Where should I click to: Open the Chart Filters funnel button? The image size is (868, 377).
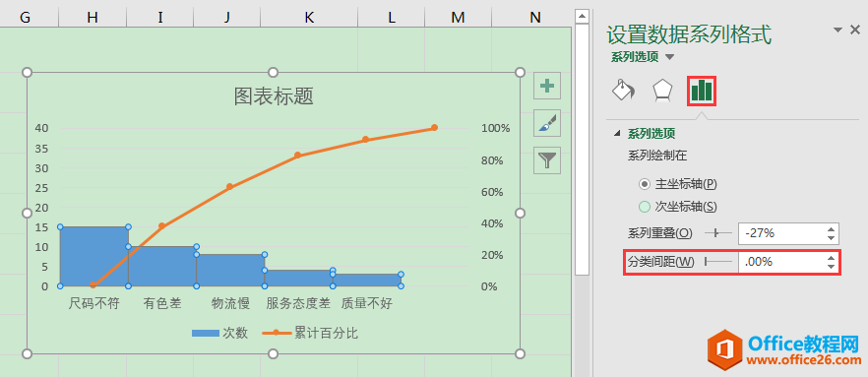547,160
